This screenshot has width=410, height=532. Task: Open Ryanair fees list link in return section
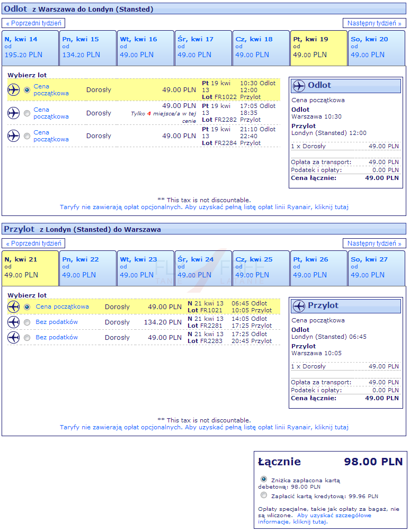tap(204, 427)
